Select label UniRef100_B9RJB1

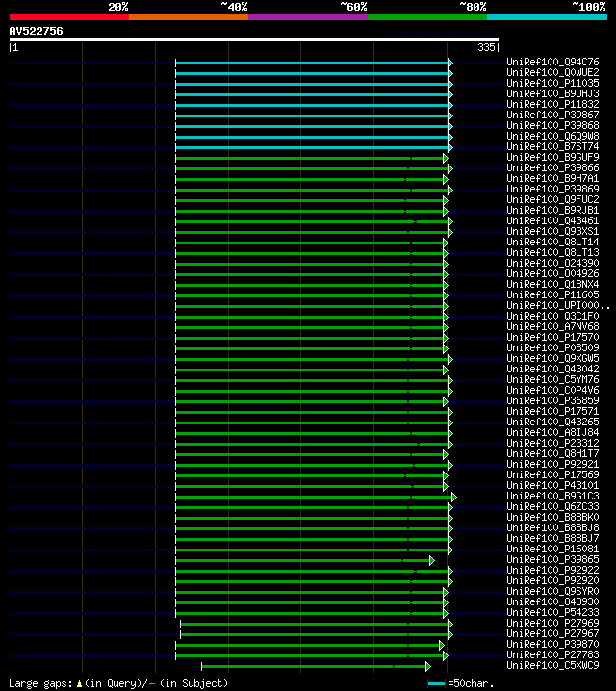(552, 210)
